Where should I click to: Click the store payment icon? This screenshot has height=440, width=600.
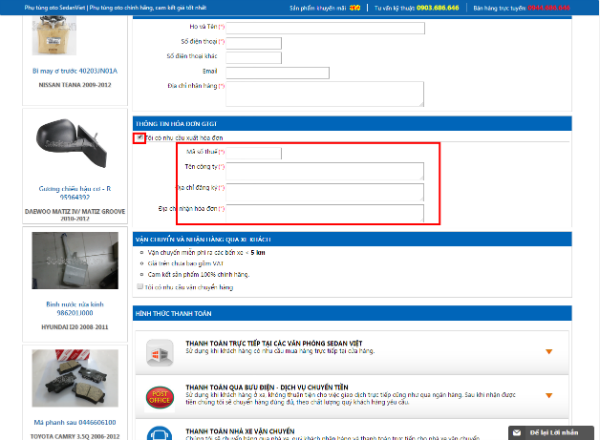click(x=160, y=353)
